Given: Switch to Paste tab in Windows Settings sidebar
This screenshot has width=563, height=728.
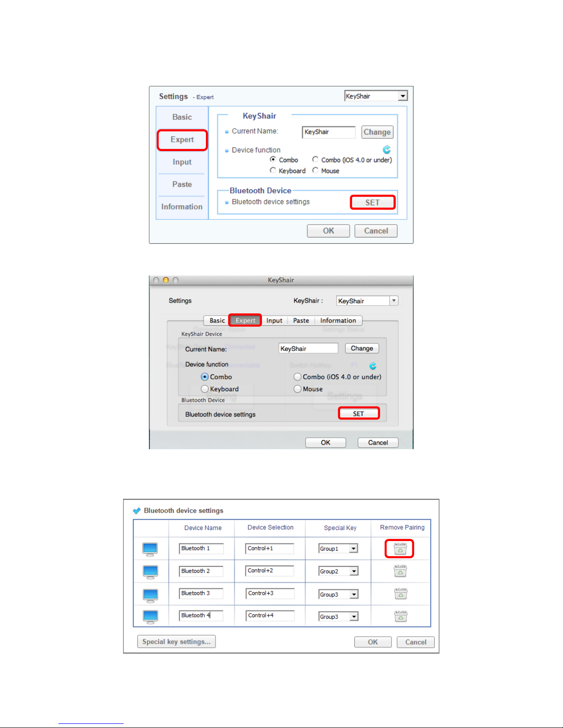Looking at the screenshot, I should [x=182, y=184].
